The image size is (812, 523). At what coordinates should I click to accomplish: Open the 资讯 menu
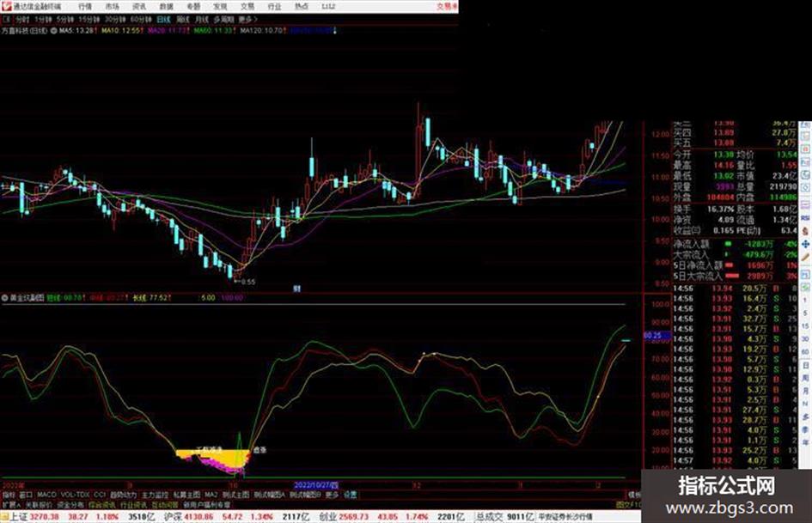[139, 7]
